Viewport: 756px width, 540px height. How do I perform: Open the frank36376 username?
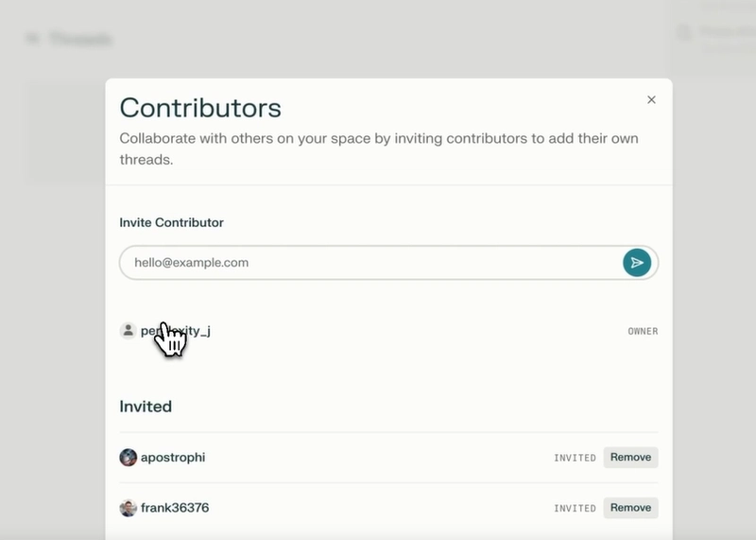pos(175,508)
